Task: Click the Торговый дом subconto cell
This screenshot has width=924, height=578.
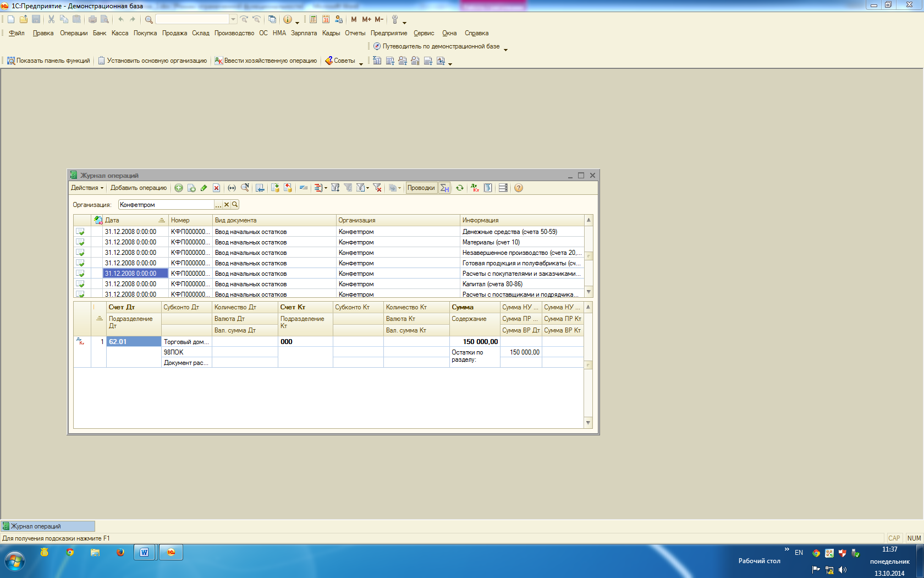Action: coord(186,342)
